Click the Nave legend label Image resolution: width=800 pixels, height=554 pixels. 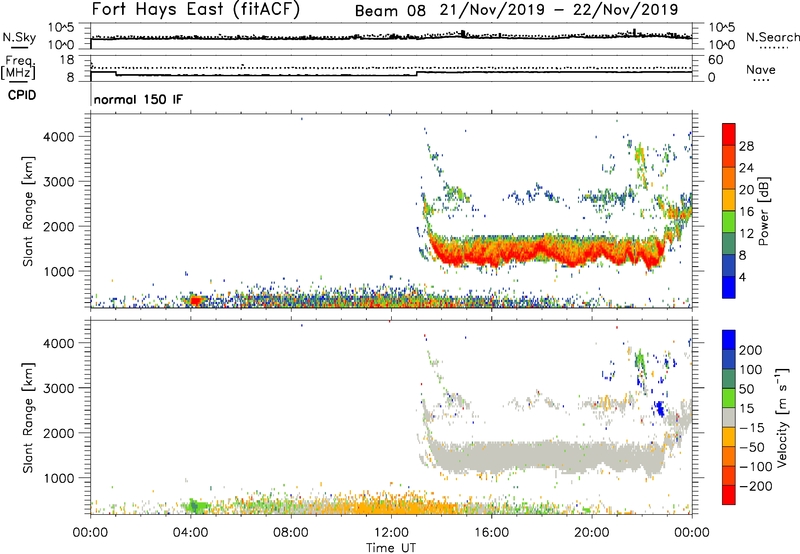coord(761,69)
